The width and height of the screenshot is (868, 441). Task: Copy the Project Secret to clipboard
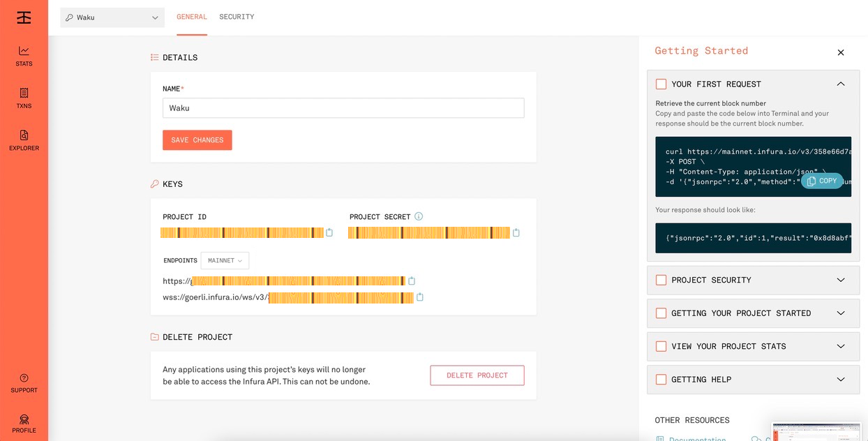tap(516, 233)
